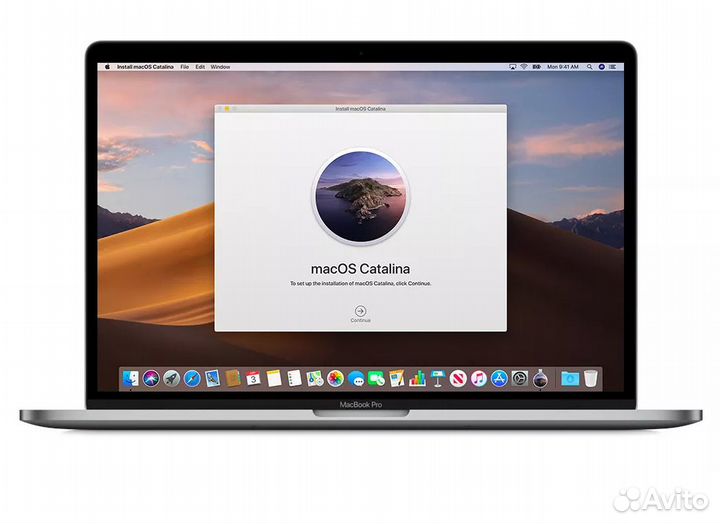The height and width of the screenshot is (525, 720).
Task: Open Calendar icon in Dock
Action: [253, 378]
